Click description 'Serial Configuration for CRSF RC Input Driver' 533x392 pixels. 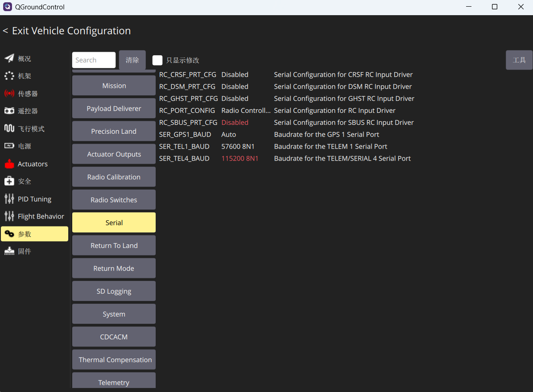[343, 74]
